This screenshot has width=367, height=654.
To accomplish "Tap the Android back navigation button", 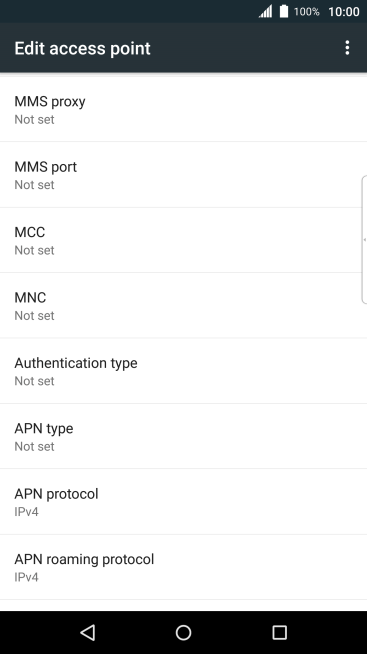I will click(x=88, y=632).
